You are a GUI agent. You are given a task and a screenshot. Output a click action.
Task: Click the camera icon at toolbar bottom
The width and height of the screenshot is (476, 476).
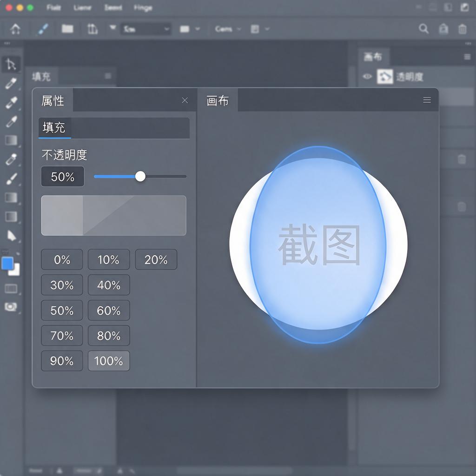(x=11, y=307)
